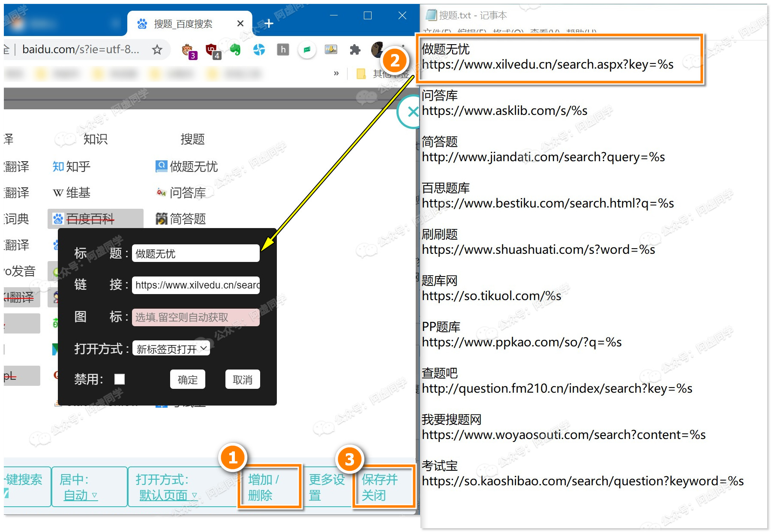
Task: Close the search panel with teal X
Action: click(x=412, y=112)
